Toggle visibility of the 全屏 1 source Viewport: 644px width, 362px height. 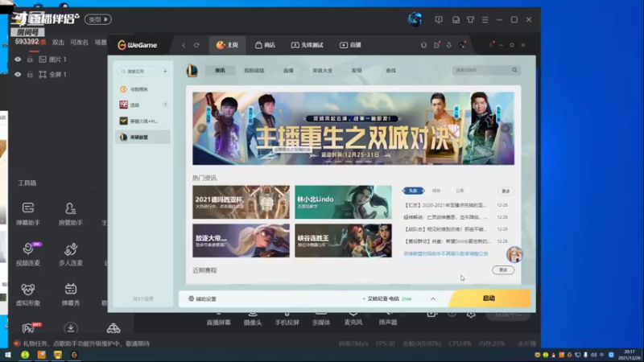tap(18, 75)
